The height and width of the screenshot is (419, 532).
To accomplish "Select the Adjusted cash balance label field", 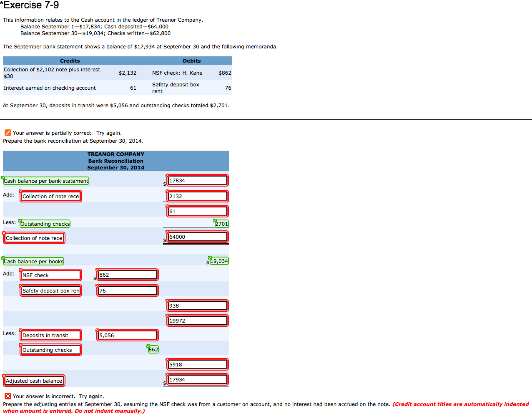I will (34, 381).
